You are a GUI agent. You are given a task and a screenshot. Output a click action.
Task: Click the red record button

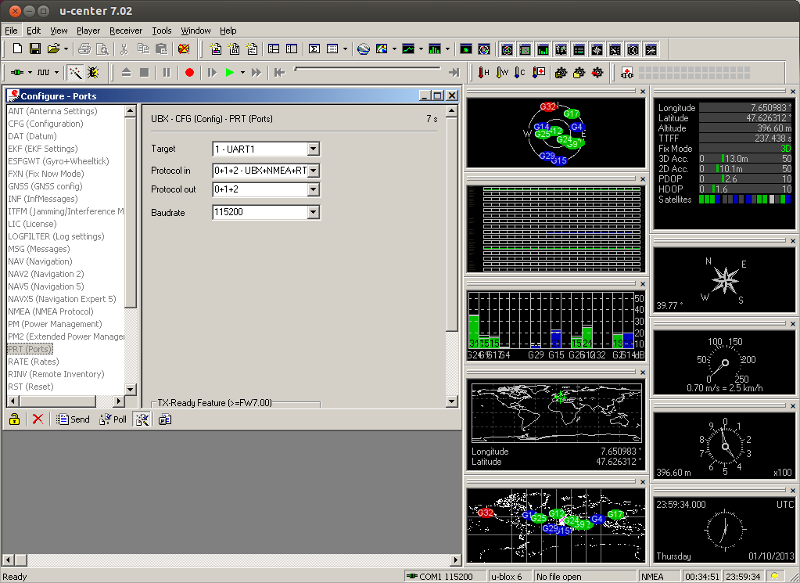tap(189, 72)
